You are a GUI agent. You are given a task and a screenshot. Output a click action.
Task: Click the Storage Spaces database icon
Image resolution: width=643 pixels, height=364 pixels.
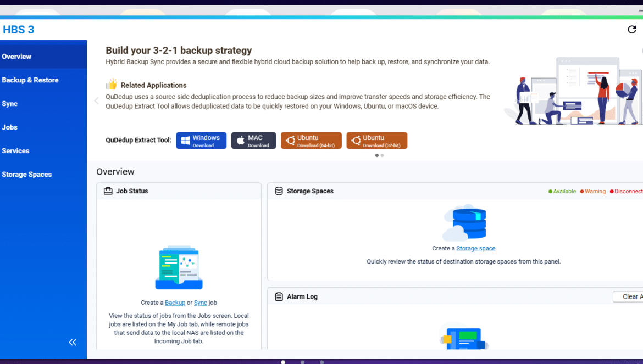(x=279, y=191)
